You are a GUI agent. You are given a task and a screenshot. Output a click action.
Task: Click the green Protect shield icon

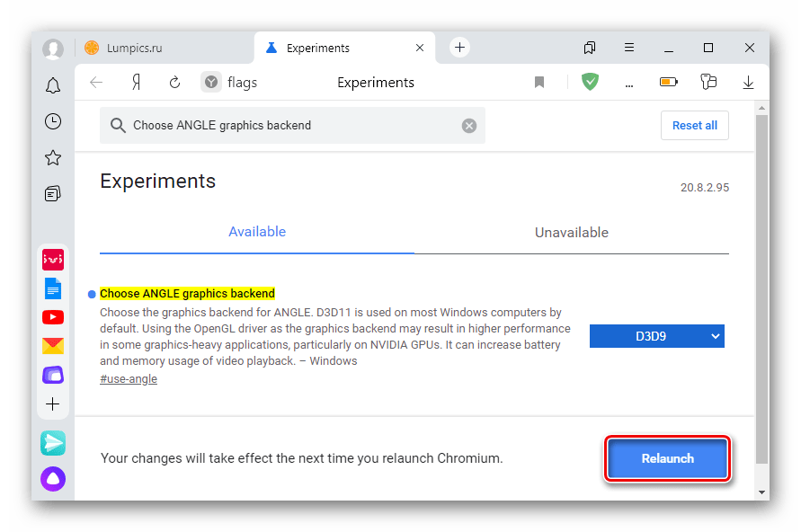[x=590, y=82]
